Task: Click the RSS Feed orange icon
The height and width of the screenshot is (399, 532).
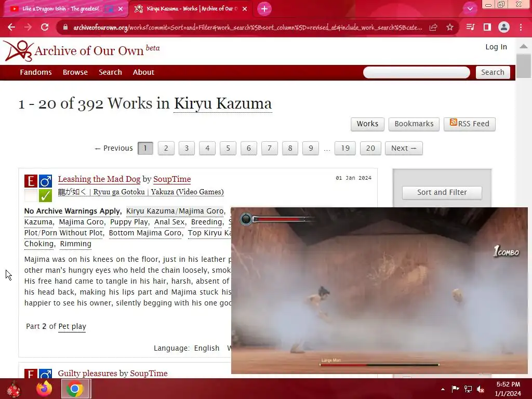Action: (x=453, y=123)
